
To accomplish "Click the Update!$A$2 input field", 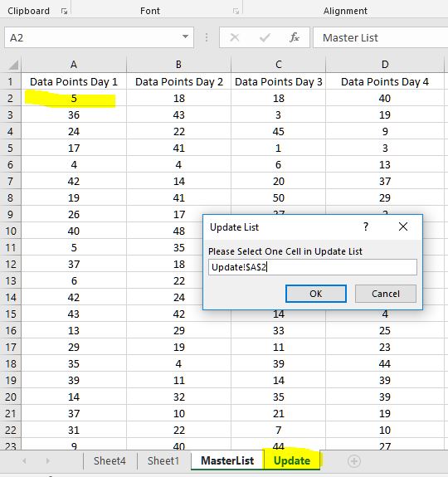I will [312, 267].
